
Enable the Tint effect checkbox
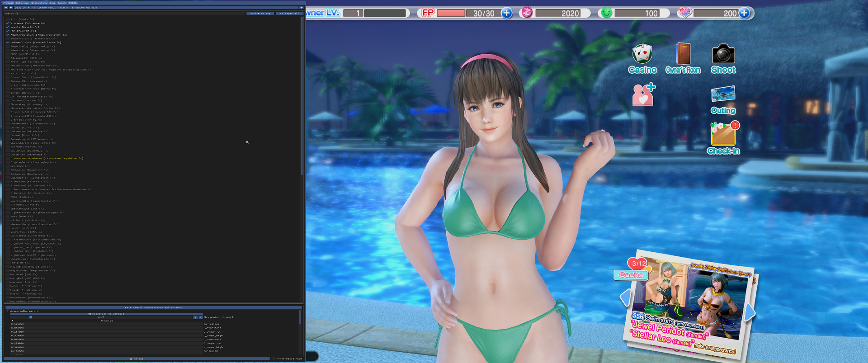tap(8, 19)
